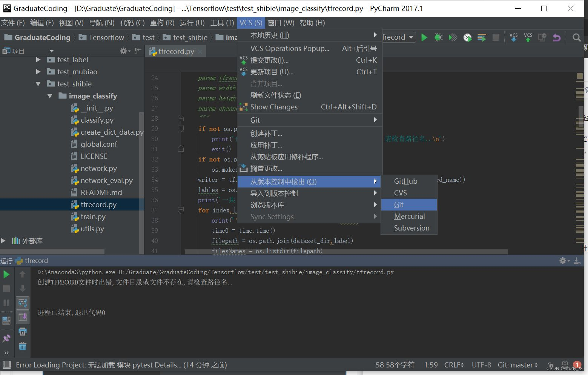Pin the Run tool window with pin icon
Image resolution: width=588 pixels, height=375 pixels.
tap(6, 338)
